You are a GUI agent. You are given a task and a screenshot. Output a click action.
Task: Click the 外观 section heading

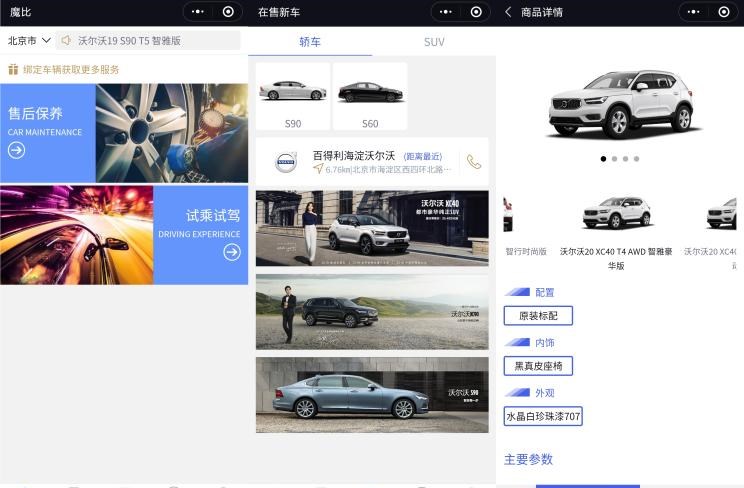click(x=545, y=393)
